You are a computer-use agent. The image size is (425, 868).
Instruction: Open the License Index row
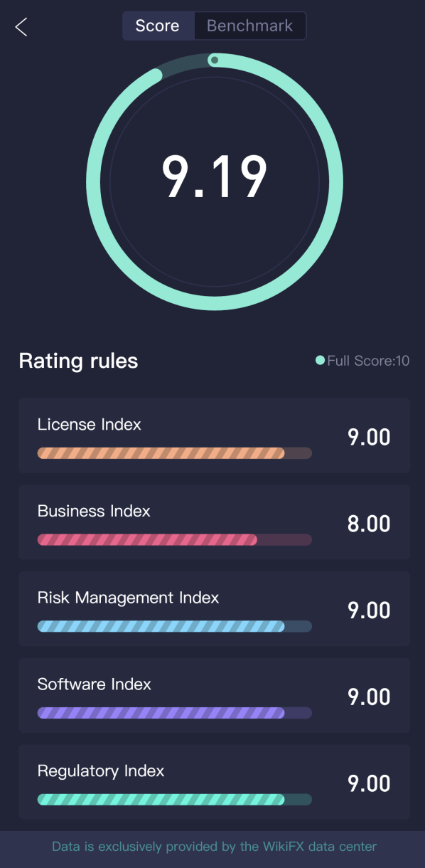click(x=215, y=435)
